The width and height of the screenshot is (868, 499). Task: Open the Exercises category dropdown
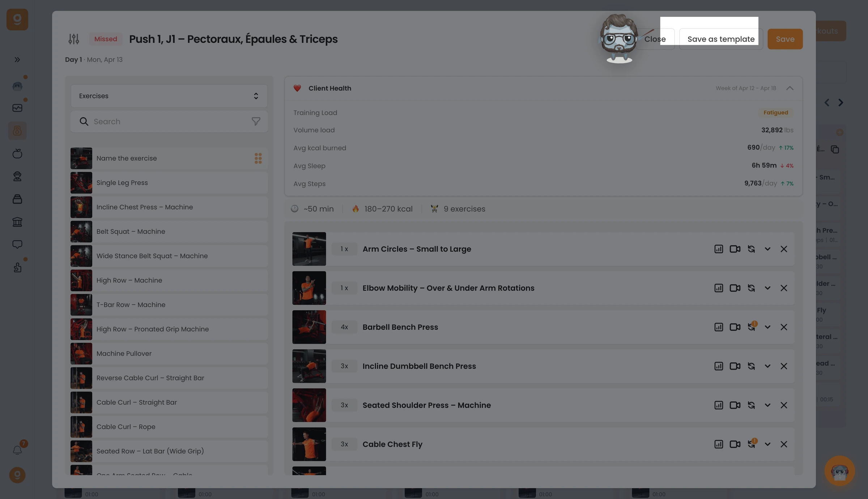pos(169,96)
